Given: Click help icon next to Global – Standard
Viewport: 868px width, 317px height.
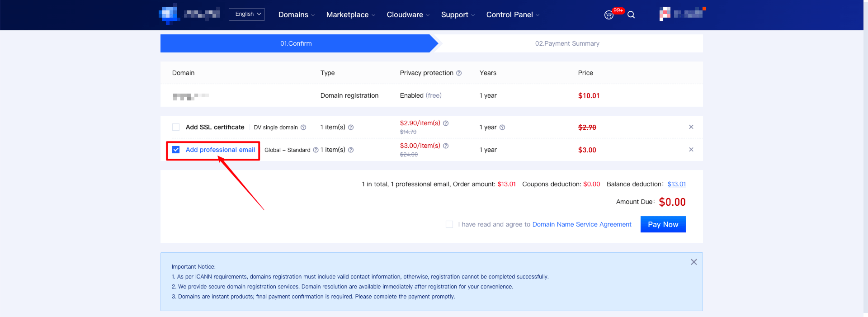Looking at the screenshot, I should pos(316,150).
